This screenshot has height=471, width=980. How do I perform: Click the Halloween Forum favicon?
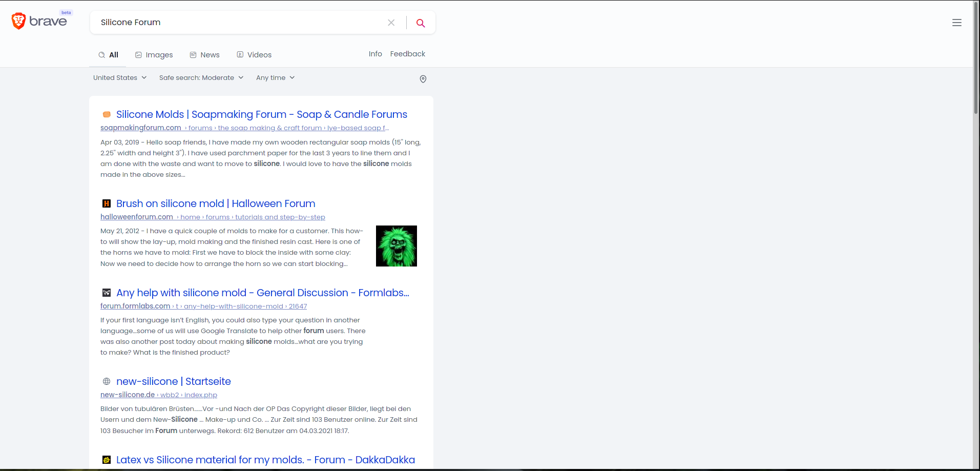tap(107, 203)
